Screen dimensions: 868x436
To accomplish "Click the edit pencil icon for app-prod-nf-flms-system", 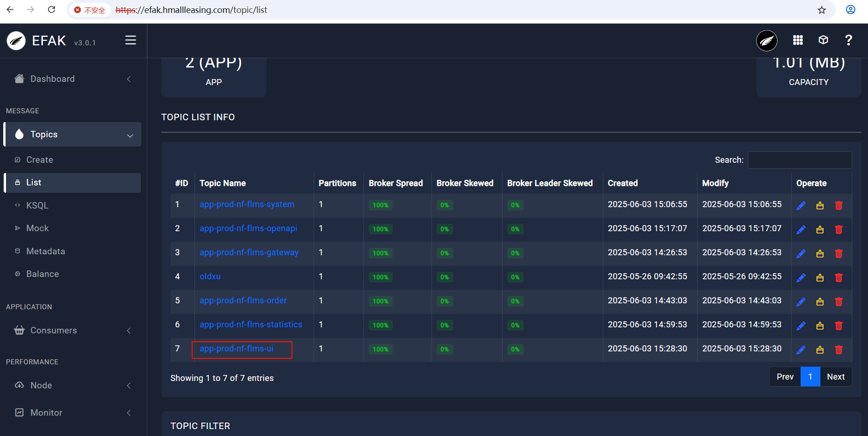I will coord(801,206).
